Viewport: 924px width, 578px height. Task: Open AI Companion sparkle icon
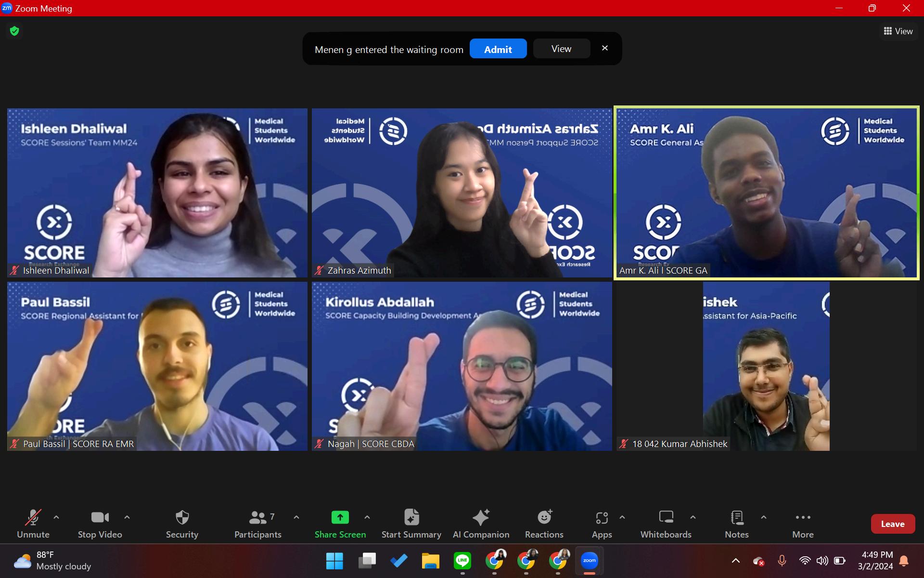pos(481,518)
